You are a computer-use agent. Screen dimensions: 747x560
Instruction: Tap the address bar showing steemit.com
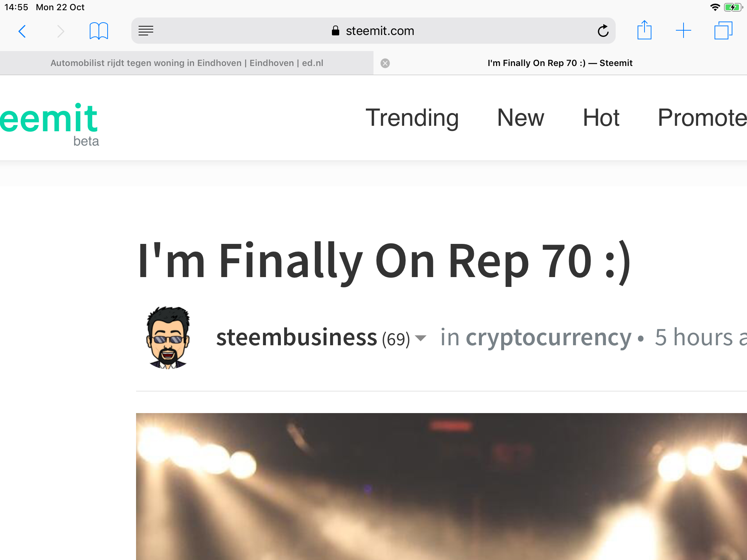379,31
